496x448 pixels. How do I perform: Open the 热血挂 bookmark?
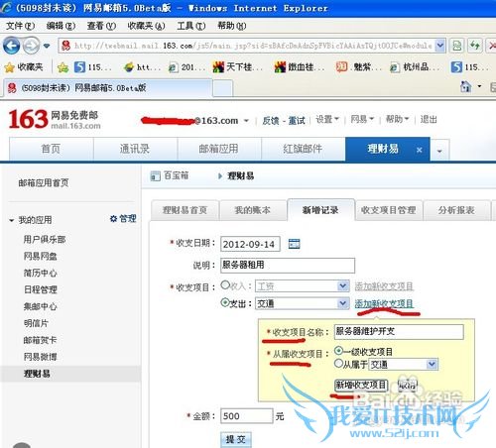pos(300,67)
